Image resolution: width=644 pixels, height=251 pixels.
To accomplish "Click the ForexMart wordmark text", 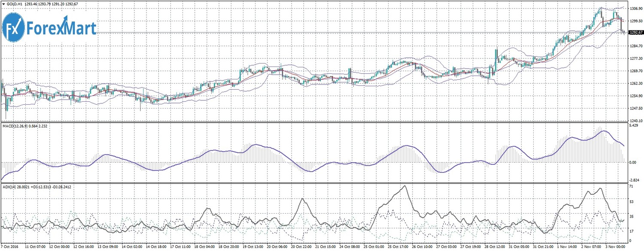I will tap(61, 28).
